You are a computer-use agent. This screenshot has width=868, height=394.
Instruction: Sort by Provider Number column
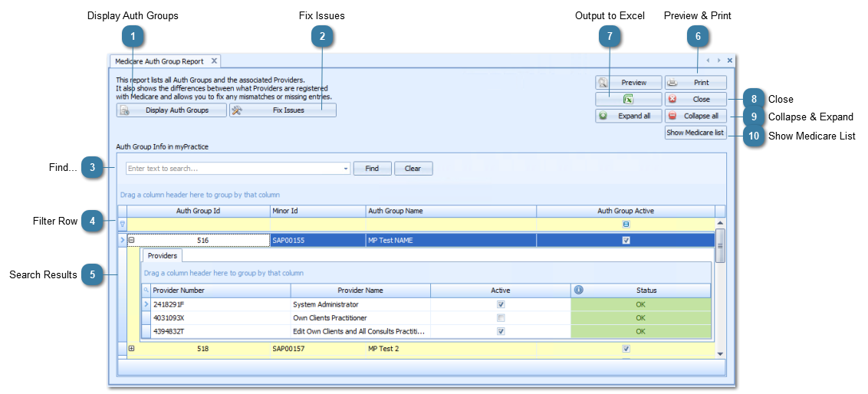[x=220, y=291]
